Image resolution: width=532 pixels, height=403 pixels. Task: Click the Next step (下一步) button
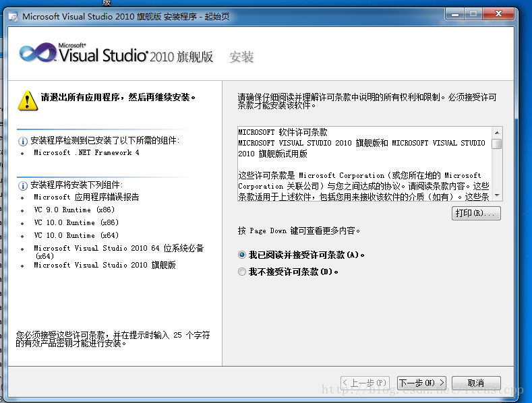(421, 383)
